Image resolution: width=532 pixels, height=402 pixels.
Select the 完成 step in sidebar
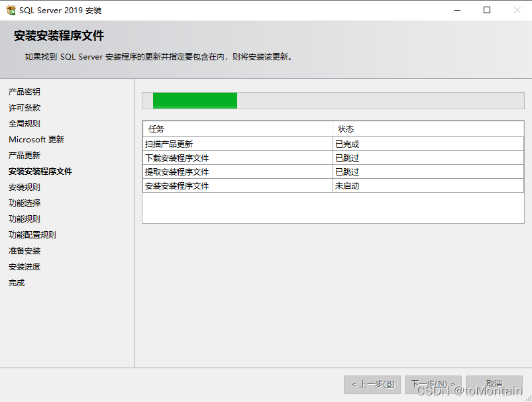tap(17, 283)
